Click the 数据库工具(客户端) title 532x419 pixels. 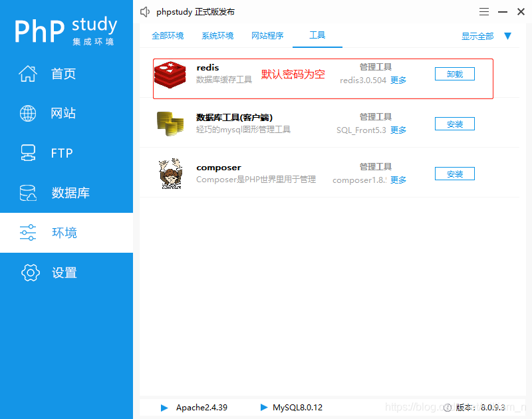coord(235,118)
